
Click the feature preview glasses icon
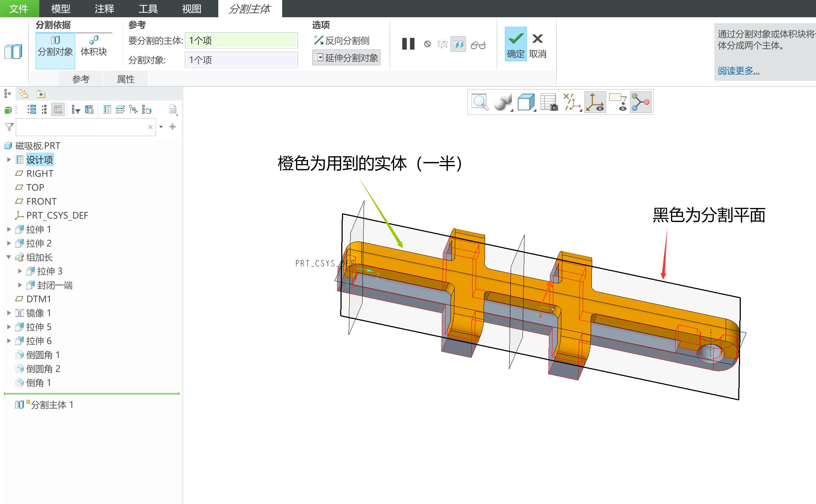point(478,45)
